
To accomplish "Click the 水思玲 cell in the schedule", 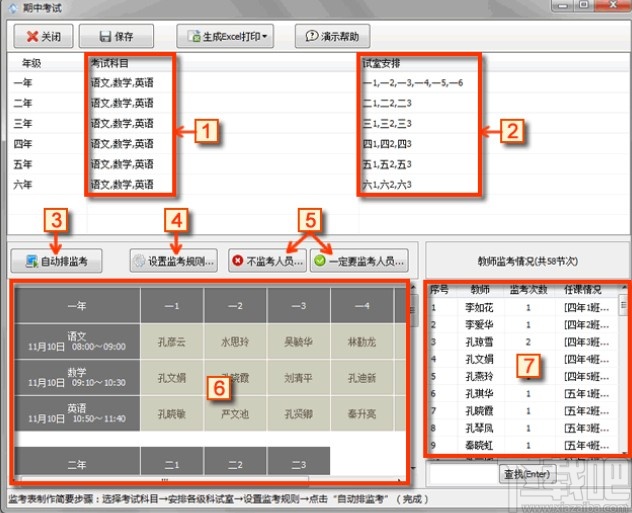I will tap(235, 342).
